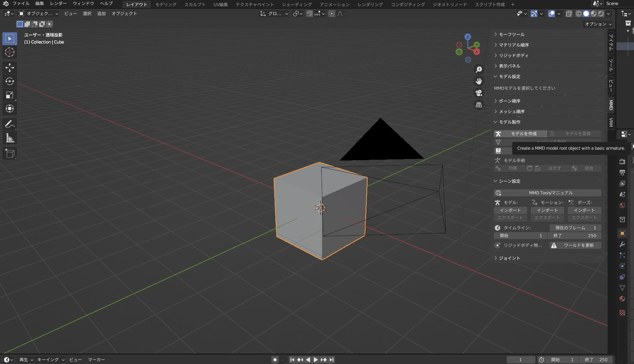Select the Annotate pencil tool
634x364 pixels.
pos(10,124)
